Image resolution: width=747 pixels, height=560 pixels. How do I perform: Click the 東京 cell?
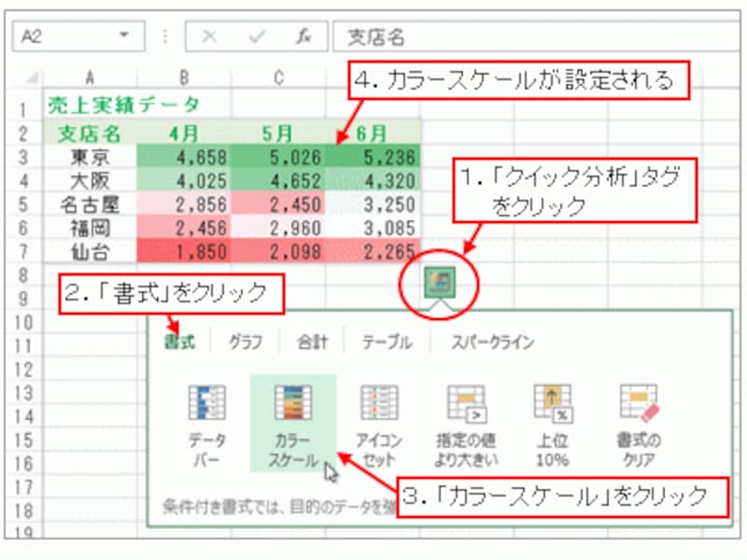click(90, 157)
